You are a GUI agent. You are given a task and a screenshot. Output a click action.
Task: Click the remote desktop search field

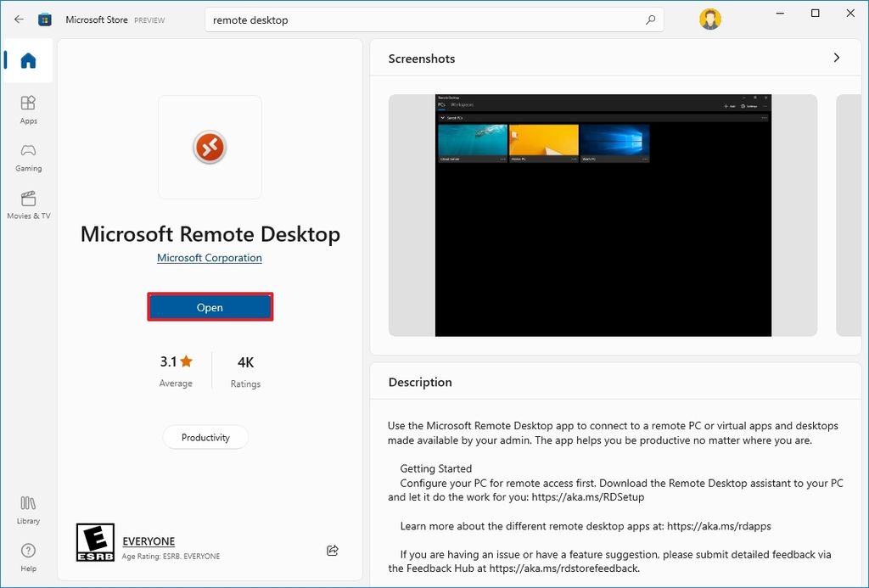coord(434,20)
